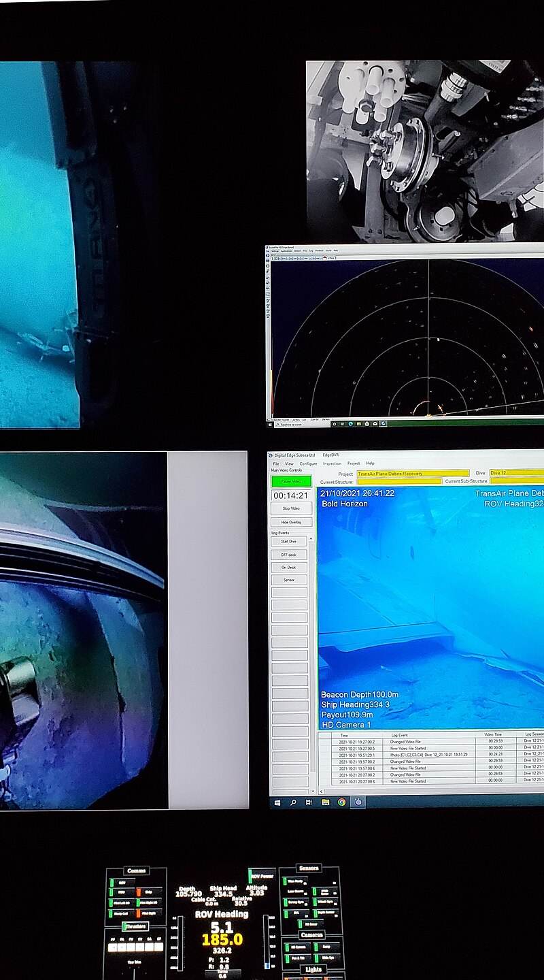The height and width of the screenshot is (980, 544).
Task: Click the Hide Overlay button
Action: 291,522
